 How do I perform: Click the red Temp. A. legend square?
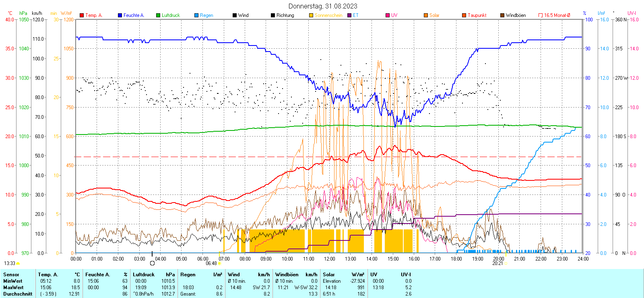pos(82,15)
